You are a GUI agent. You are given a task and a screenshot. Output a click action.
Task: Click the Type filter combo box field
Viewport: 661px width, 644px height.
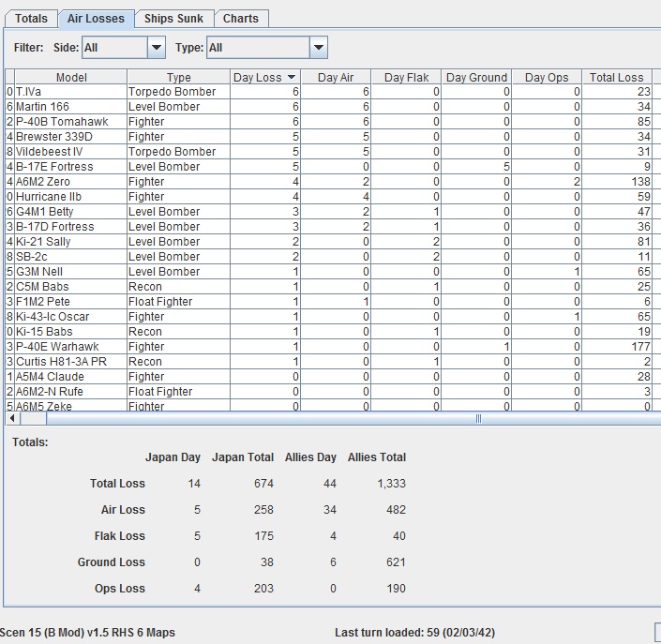pos(267,47)
